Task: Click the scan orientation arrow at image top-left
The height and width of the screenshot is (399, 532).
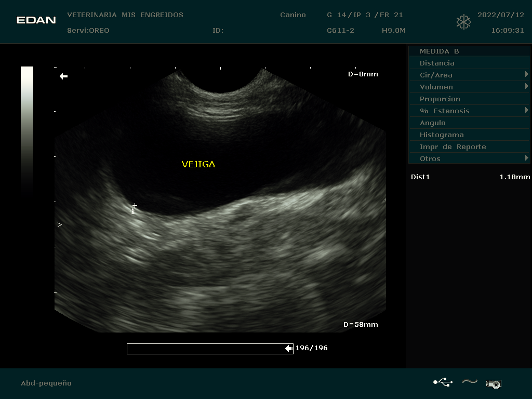Action: click(x=63, y=76)
